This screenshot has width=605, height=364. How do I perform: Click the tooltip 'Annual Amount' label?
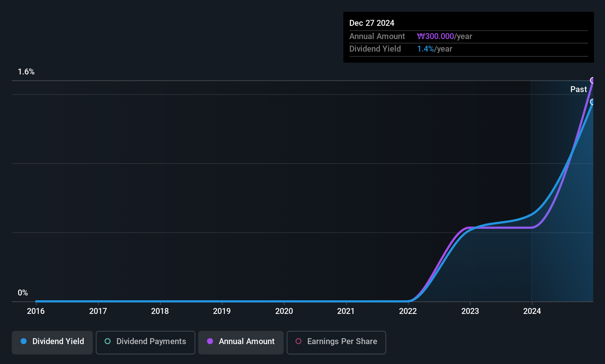[377, 36]
